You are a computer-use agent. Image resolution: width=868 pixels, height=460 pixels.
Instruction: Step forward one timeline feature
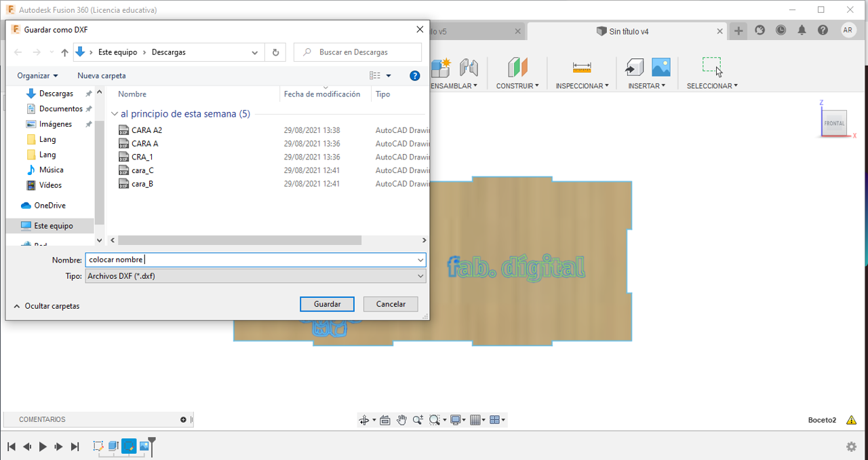click(x=59, y=446)
